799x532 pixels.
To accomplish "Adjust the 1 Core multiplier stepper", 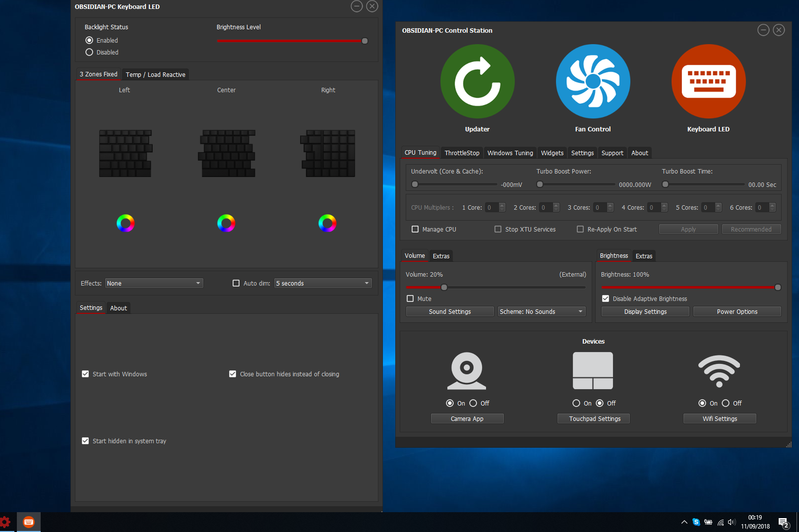I will click(x=502, y=207).
